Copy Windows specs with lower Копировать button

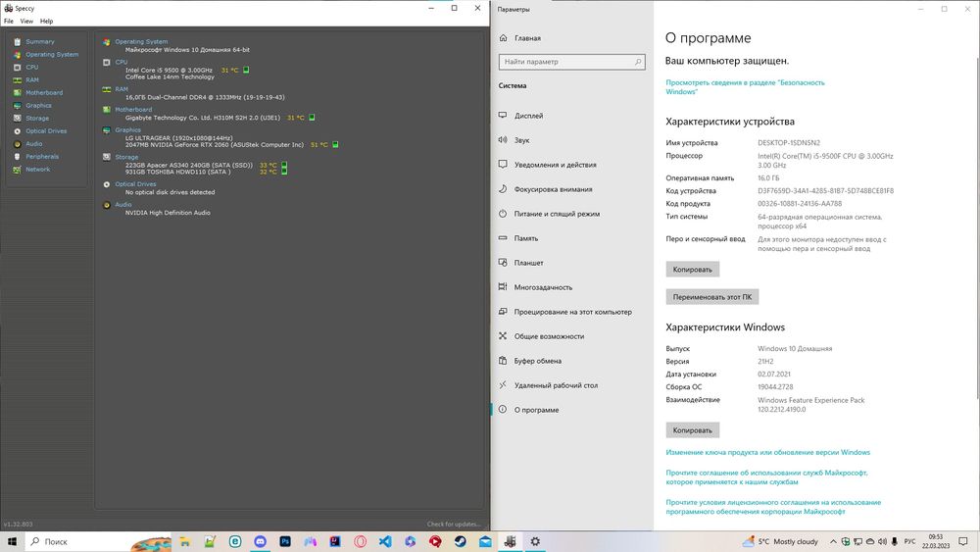(693, 430)
